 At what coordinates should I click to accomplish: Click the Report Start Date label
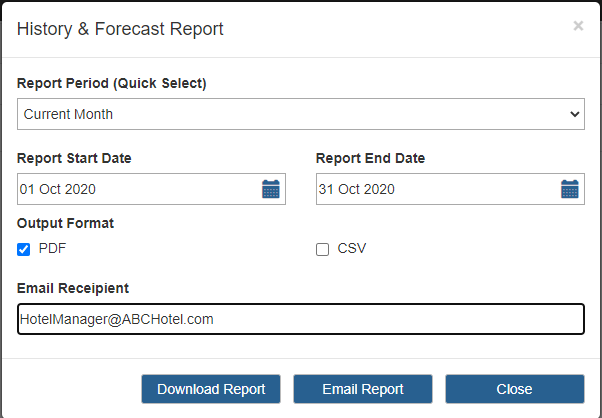click(x=74, y=158)
